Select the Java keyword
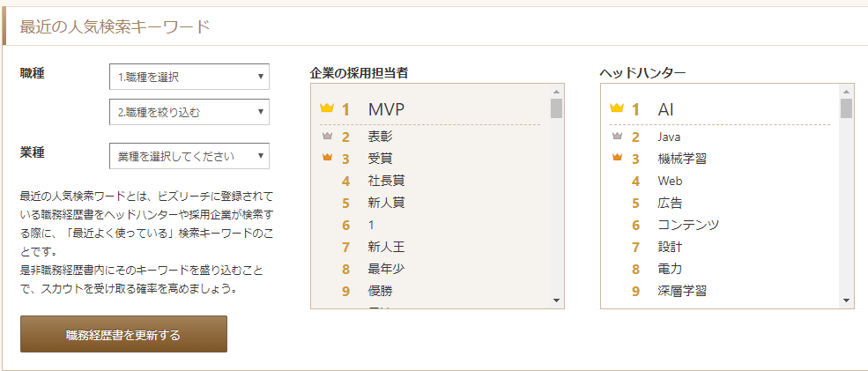The image size is (868, 371). [x=669, y=137]
